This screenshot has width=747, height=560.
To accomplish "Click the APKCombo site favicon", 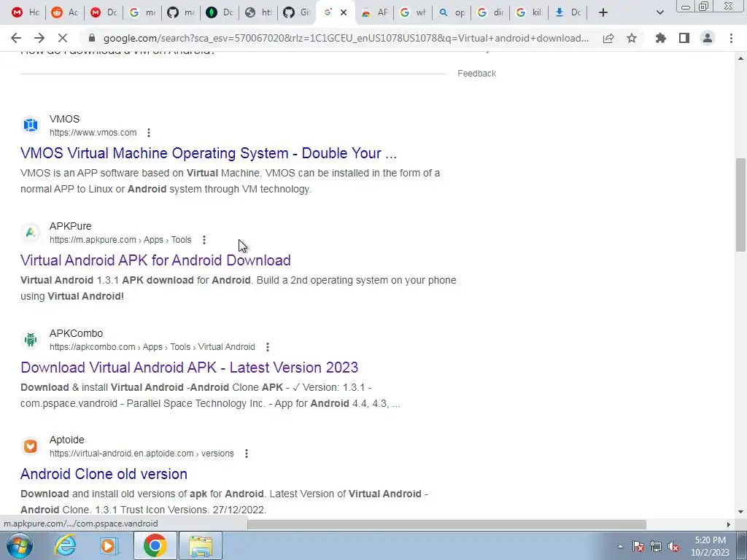I will [x=31, y=340].
